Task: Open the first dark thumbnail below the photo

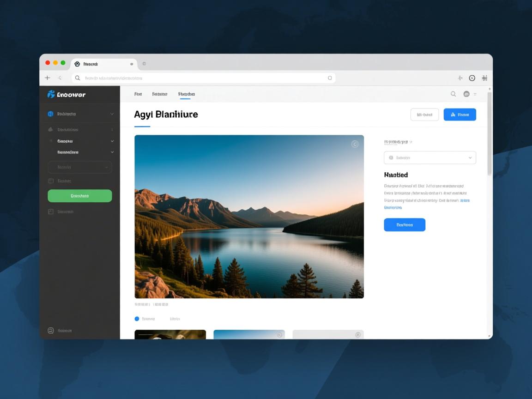Action: [x=170, y=334]
